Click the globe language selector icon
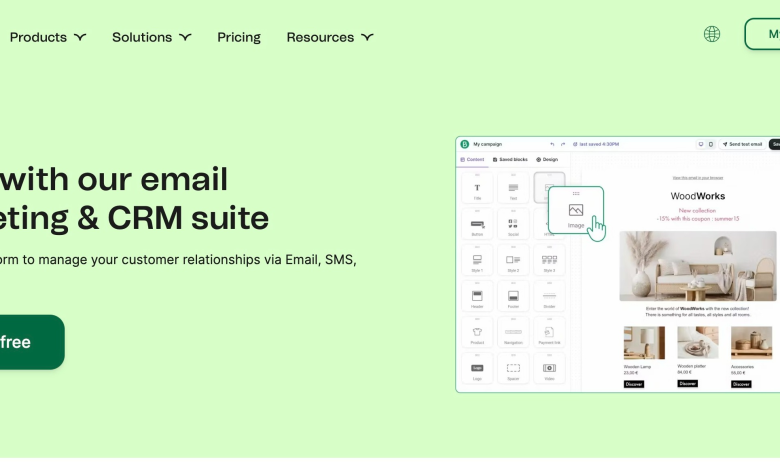 point(712,34)
